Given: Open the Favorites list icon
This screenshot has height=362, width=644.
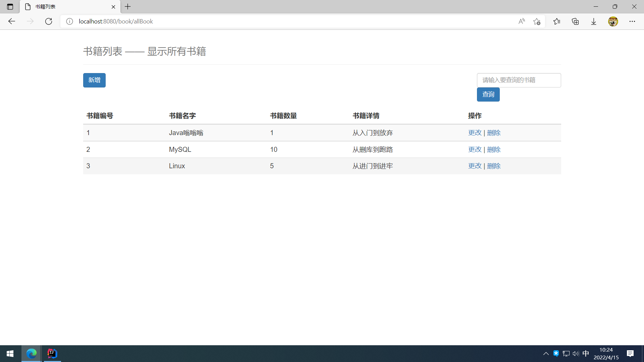Looking at the screenshot, I should coord(557,21).
